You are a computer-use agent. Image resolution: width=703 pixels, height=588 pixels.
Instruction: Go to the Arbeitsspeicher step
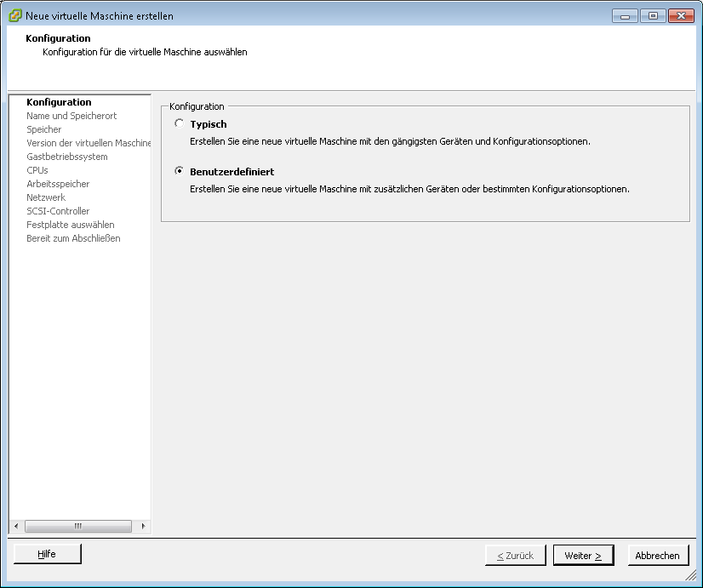coord(58,184)
